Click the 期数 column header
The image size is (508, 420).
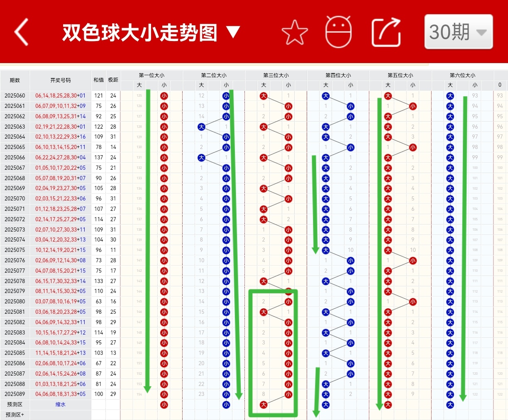pyautogui.click(x=15, y=80)
